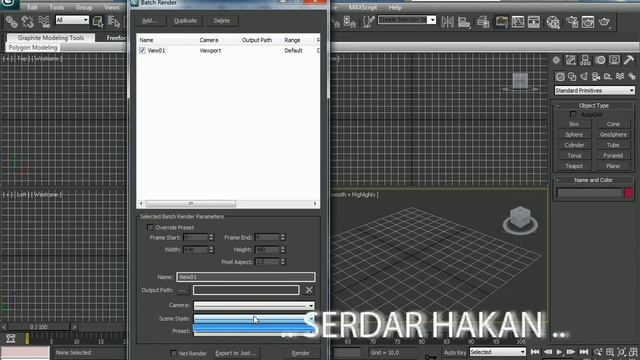The height and width of the screenshot is (360, 640).
Task: Click the Select by Name icon
Action: [x=113, y=22]
